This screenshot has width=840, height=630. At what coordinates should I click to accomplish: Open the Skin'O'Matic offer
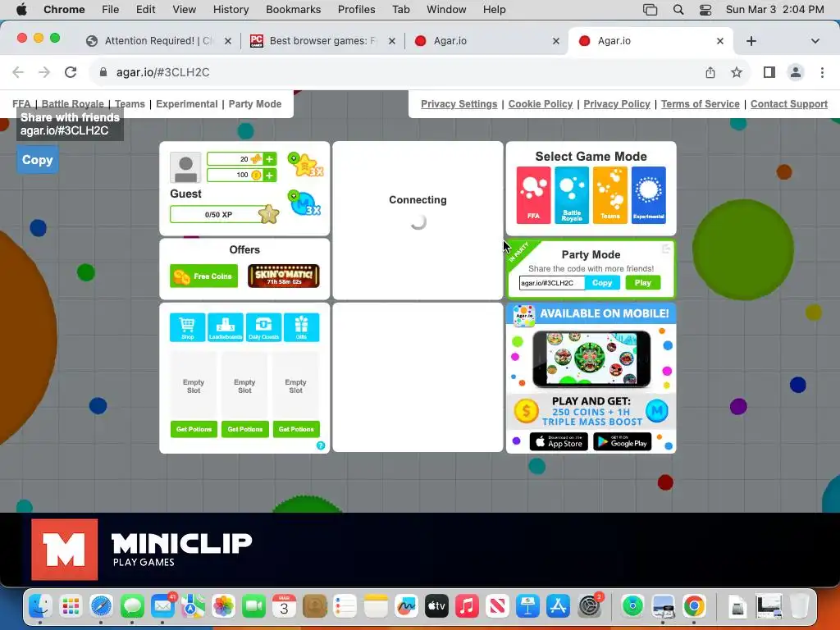[284, 276]
